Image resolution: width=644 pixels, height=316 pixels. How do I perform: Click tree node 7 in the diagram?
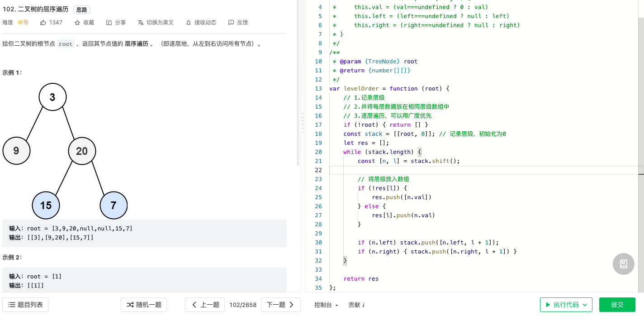pyautogui.click(x=114, y=206)
